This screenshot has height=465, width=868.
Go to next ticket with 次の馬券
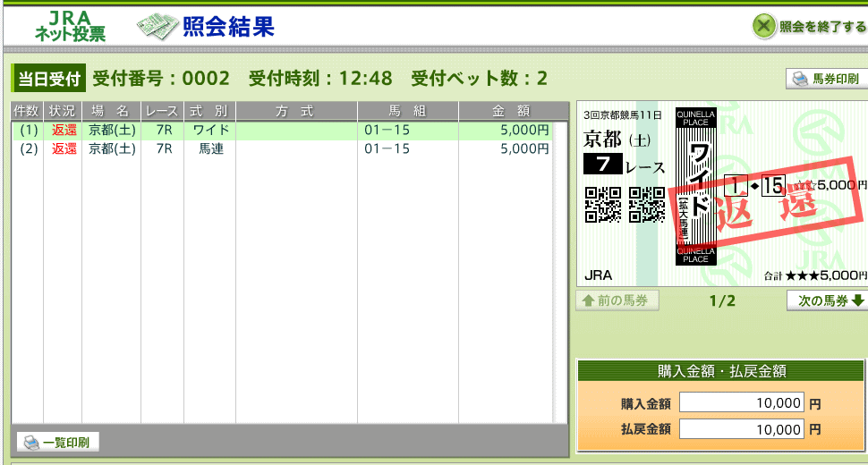(827, 300)
